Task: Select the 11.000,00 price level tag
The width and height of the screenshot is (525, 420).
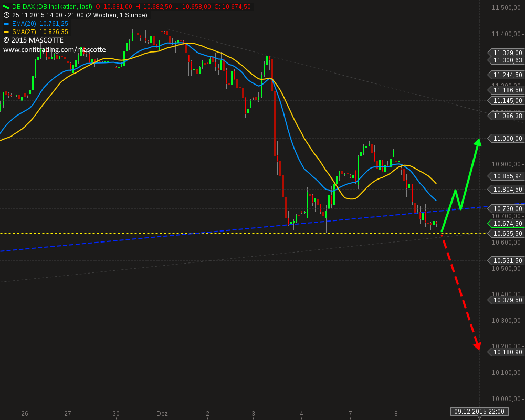Action: pyautogui.click(x=506, y=138)
